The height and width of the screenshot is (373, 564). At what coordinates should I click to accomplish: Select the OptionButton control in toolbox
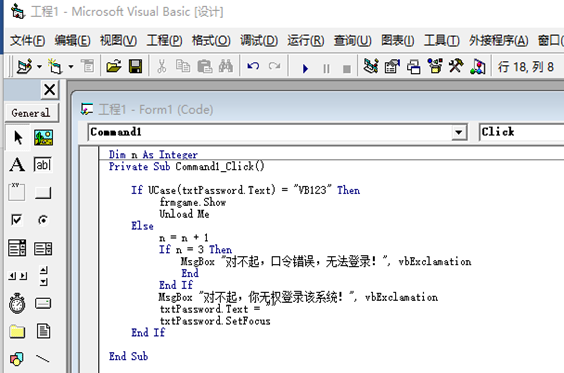tap(43, 219)
